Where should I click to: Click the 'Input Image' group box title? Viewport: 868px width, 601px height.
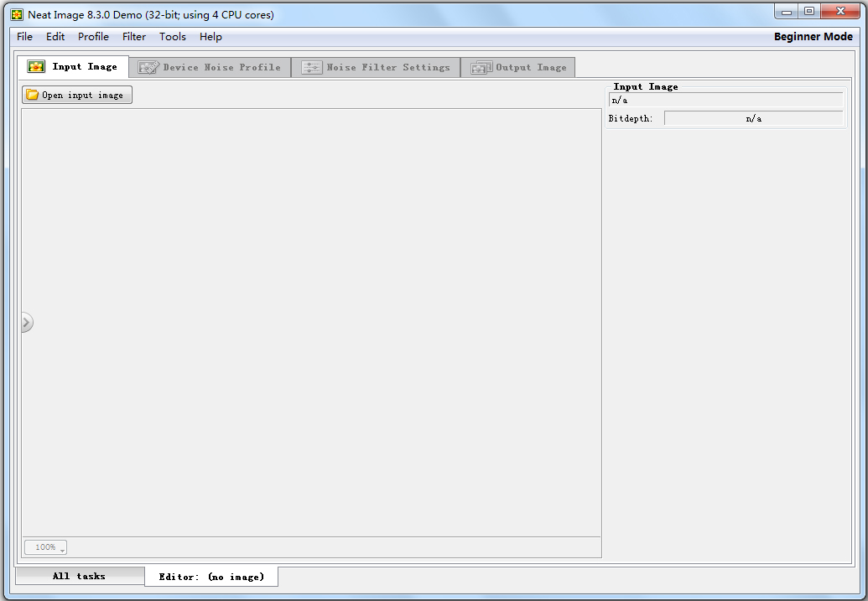(x=646, y=87)
